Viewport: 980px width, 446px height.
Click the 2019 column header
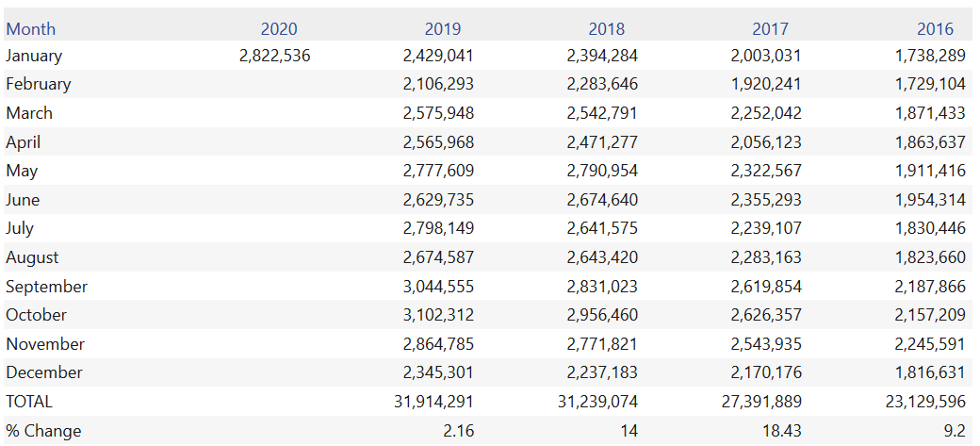pos(443,28)
